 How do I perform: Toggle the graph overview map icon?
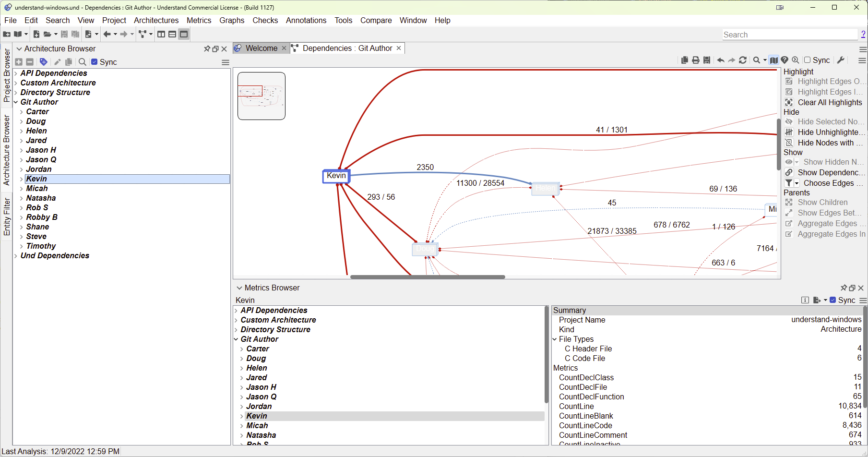click(x=773, y=60)
